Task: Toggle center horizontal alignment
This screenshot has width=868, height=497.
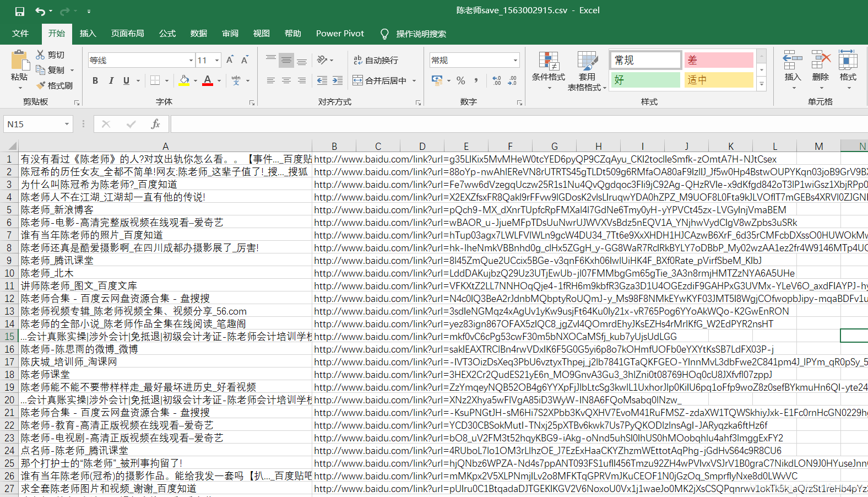Action: coord(286,80)
